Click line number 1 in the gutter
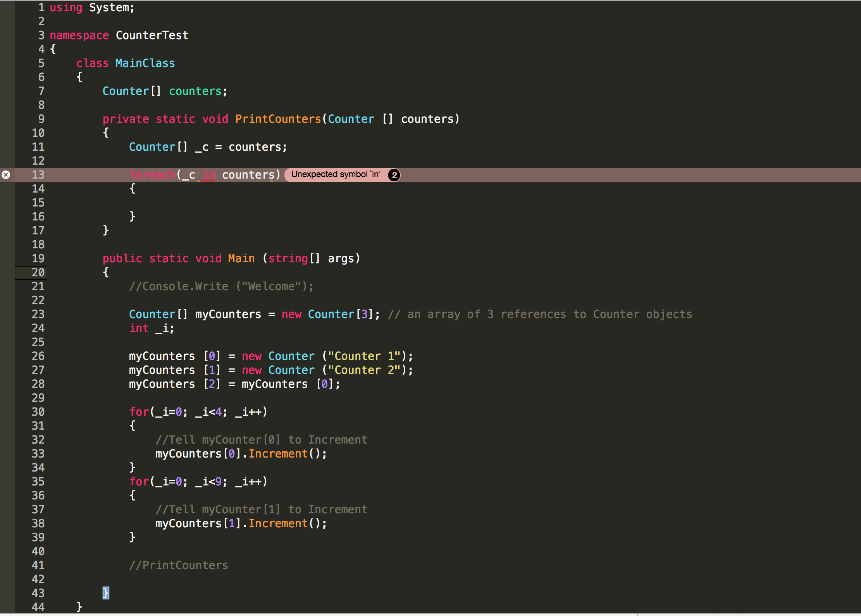The image size is (861, 616). (x=41, y=8)
